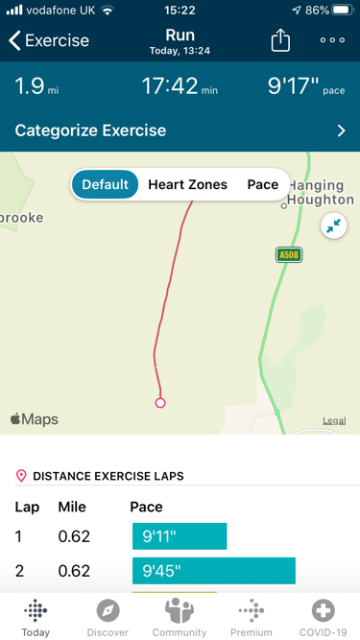Open the Today tab icon

coord(36,611)
